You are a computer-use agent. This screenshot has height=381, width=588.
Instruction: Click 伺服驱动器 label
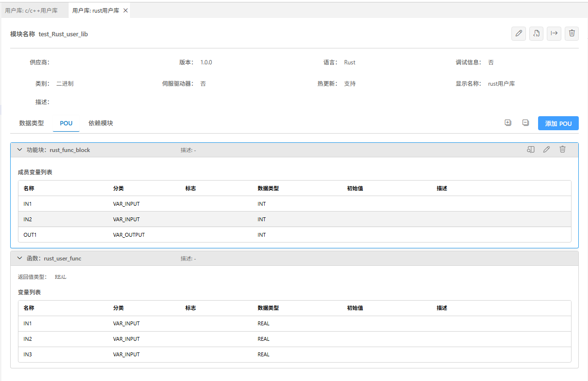[177, 84]
